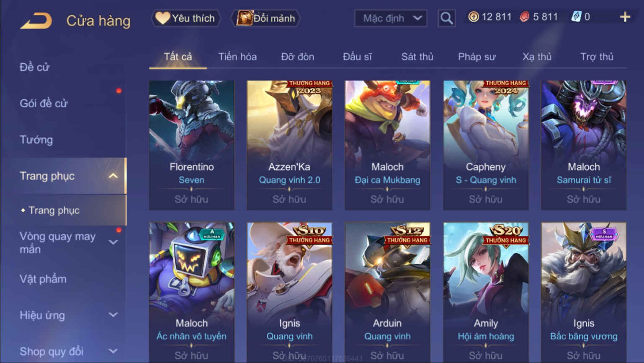
Task: Click the red ruby currency icon
Action: 524,17
